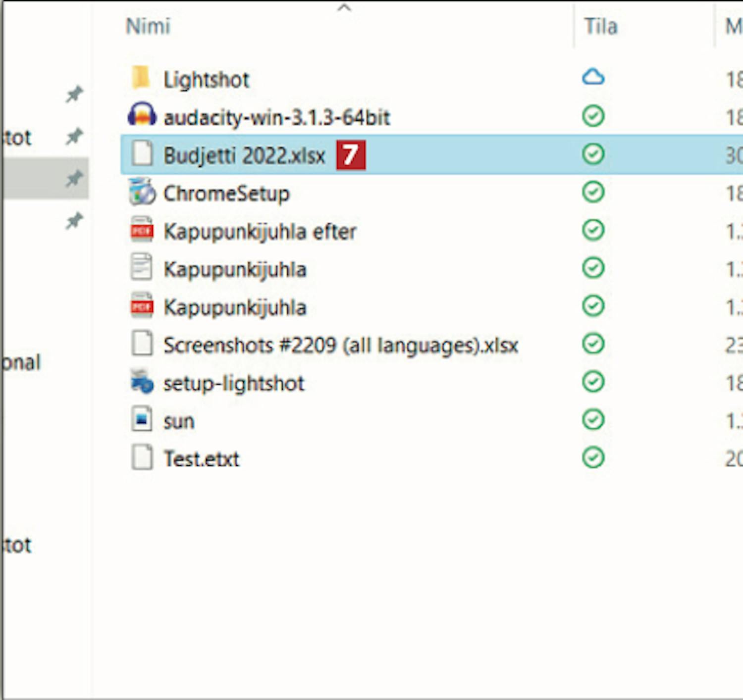
Task: Select Screenshots #2209 (all languages).xlsx file
Action: (x=340, y=345)
